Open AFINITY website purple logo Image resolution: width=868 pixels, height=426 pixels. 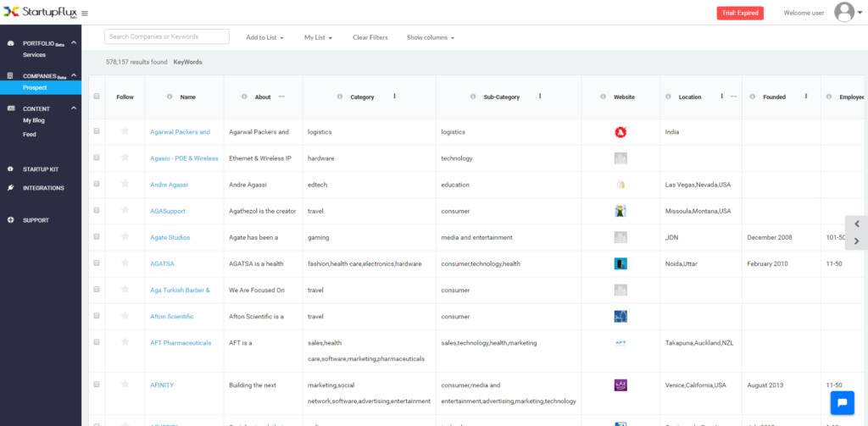[620, 385]
